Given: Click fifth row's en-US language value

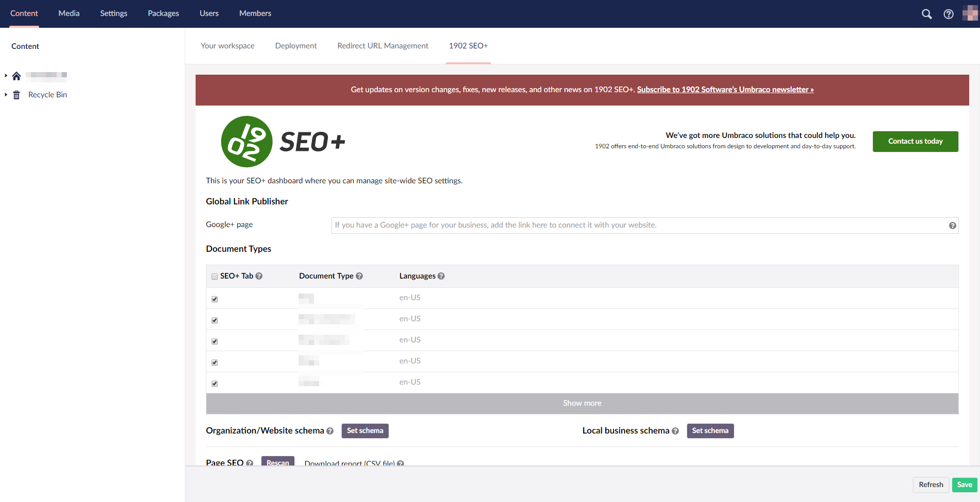Looking at the screenshot, I should click(x=410, y=382).
